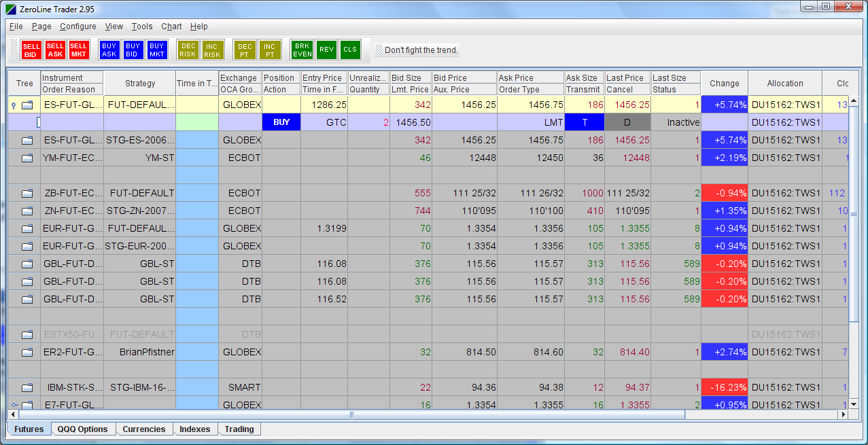
Task: Switch to the Indexes tab
Action: click(194, 429)
